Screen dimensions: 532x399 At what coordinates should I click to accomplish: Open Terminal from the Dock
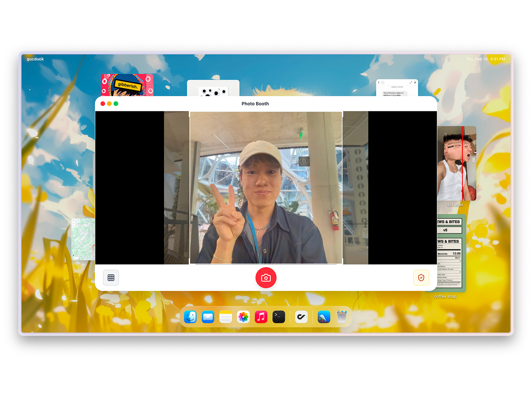(x=279, y=317)
